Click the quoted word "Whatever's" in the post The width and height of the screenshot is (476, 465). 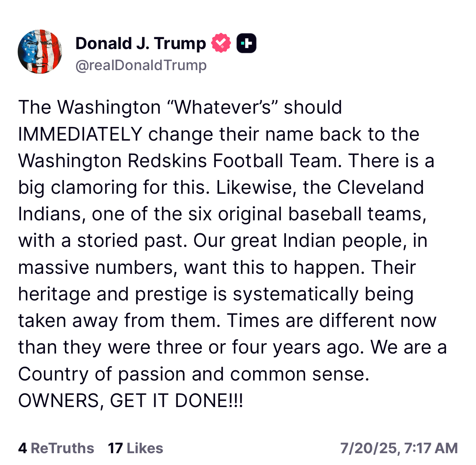tap(222, 107)
